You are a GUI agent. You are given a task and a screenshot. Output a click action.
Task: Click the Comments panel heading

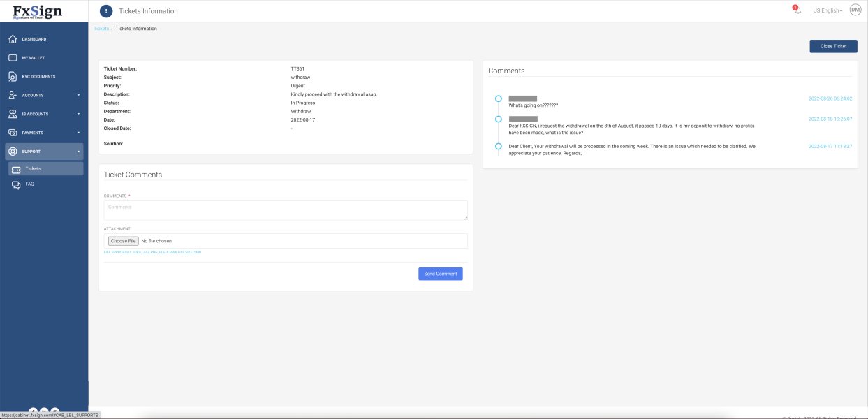click(506, 71)
